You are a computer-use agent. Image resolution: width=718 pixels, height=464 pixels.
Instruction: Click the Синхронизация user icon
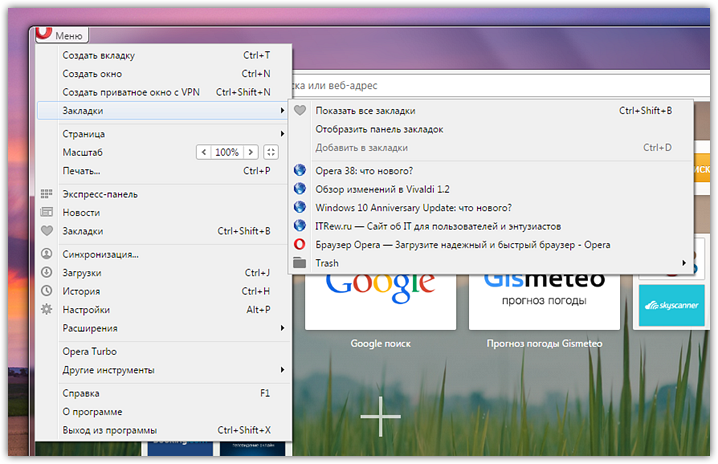47,253
